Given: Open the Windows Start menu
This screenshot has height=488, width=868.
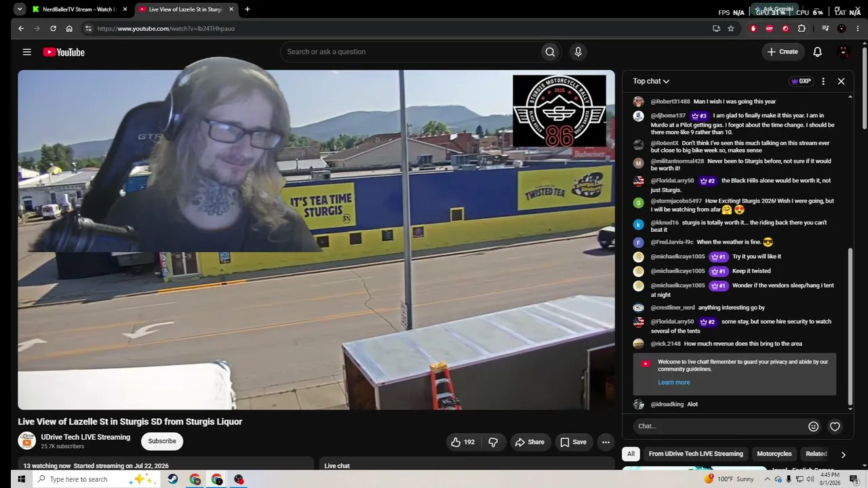Looking at the screenshot, I should pos(21,479).
